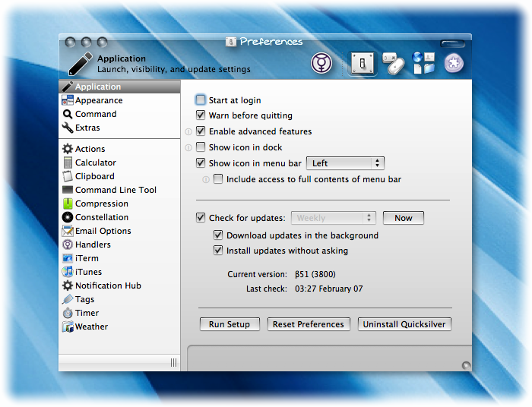Click the sidebar resize grip handle
532x407 pixels.
pos(173,363)
